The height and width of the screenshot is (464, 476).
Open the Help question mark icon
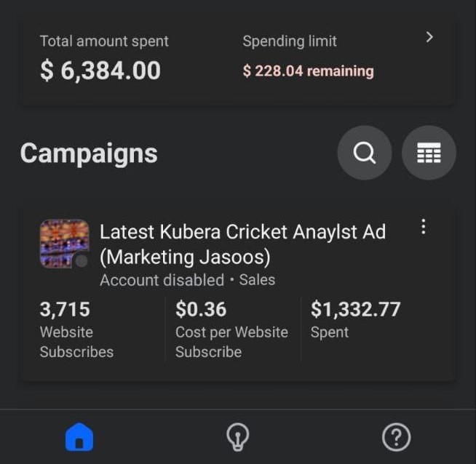tap(396, 437)
